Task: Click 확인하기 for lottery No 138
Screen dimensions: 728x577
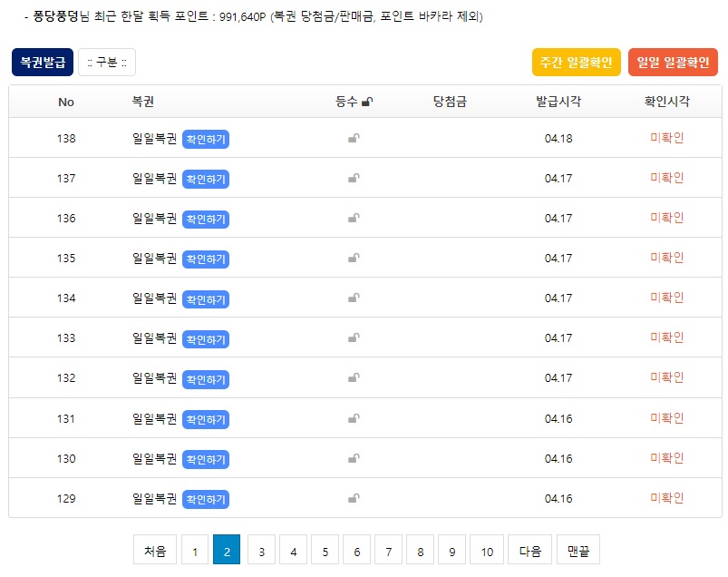Action: [206, 139]
